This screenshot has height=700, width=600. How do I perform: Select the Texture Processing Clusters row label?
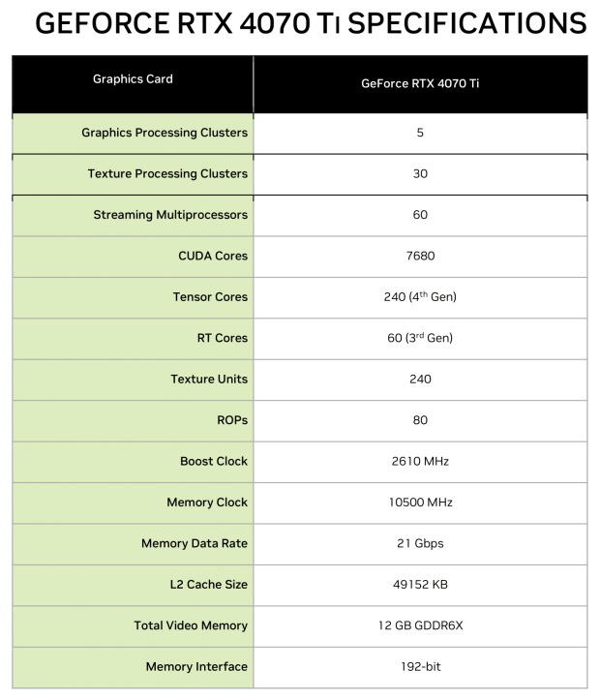click(167, 173)
